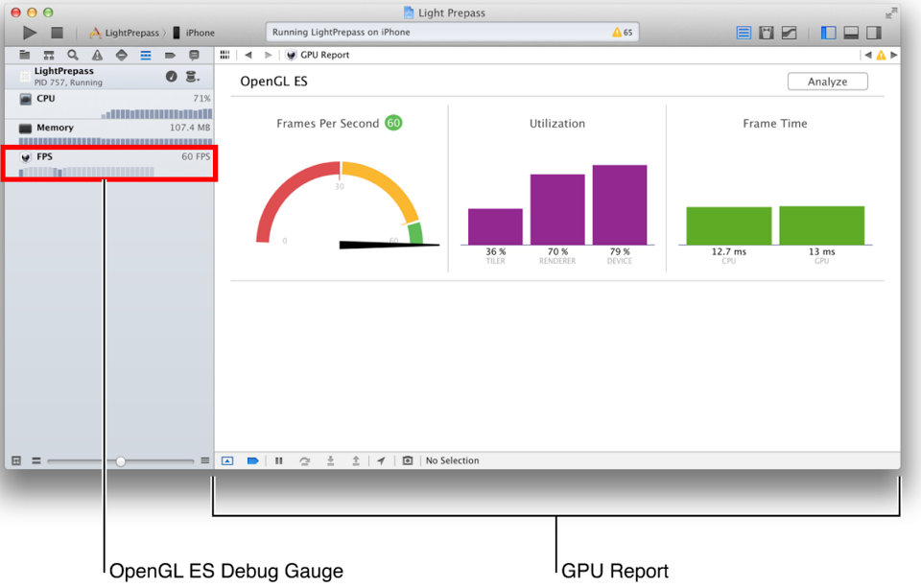
Task: Click the Step Over debug button
Action: (x=304, y=460)
